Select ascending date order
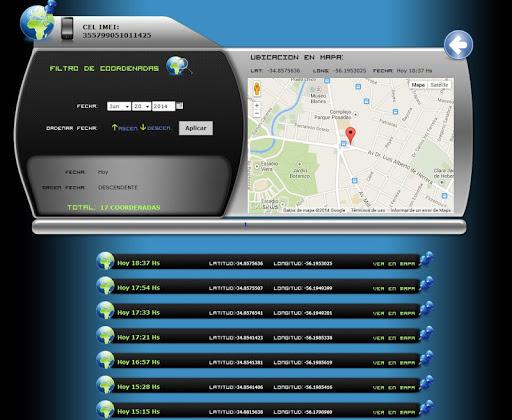 tap(125, 128)
